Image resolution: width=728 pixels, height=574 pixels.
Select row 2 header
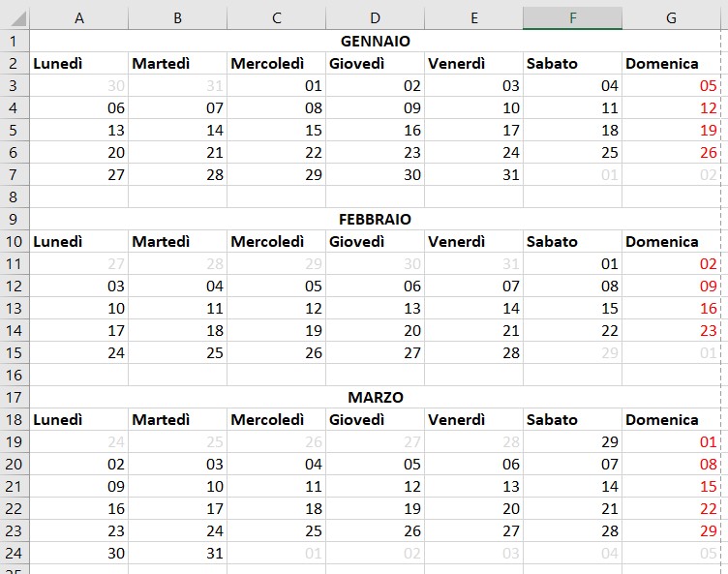tap(15, 63)
